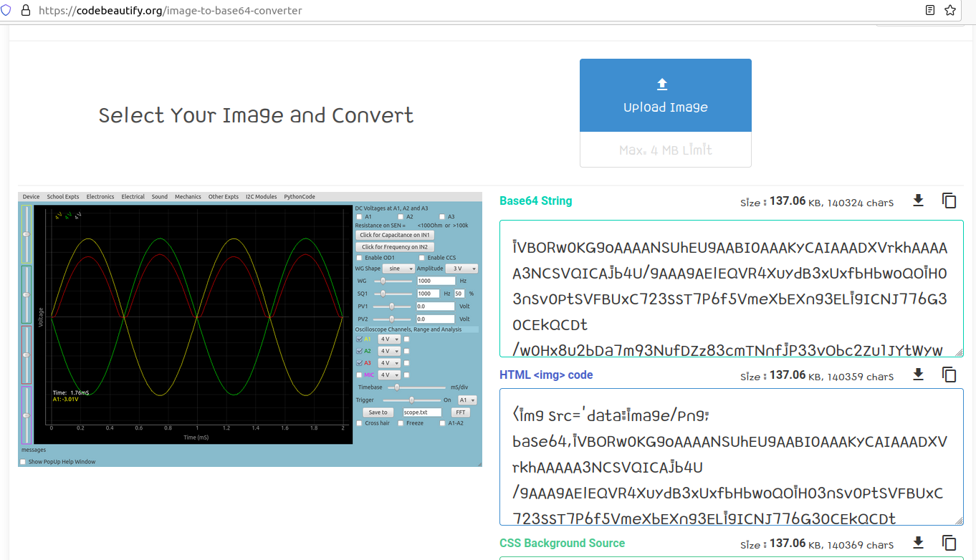Screen dimensions: 976x560
Task: Bookmark this page with the star icon
Action: (x=950, y=11)
